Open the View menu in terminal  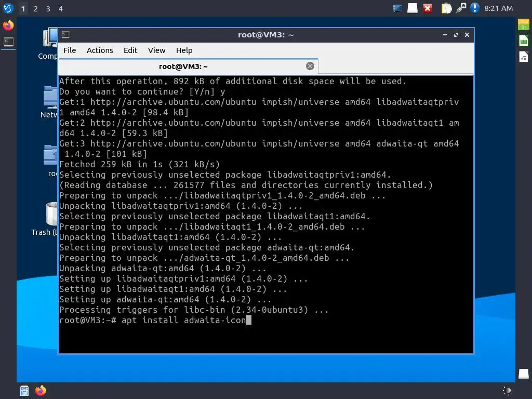click(x=156, y=50)
